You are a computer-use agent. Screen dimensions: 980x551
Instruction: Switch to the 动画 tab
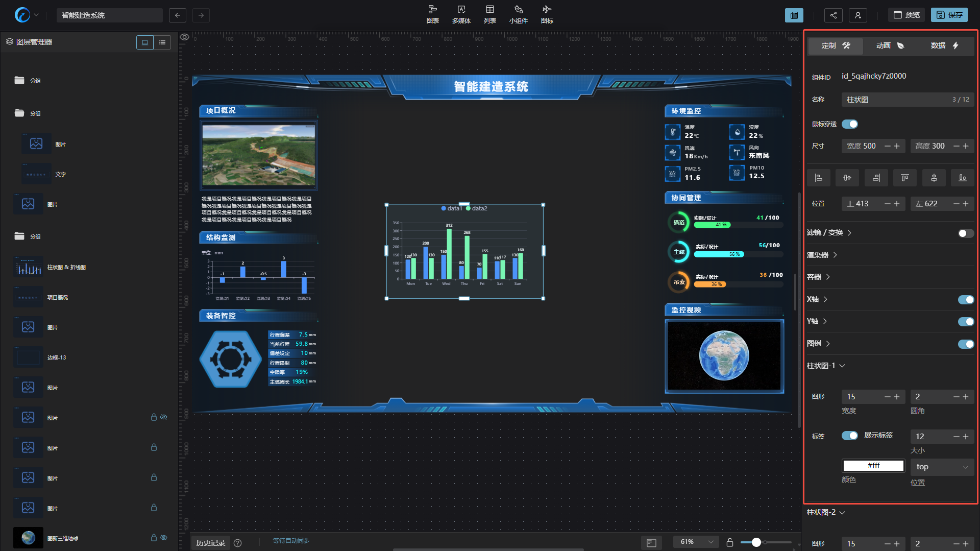coord(890,46)
